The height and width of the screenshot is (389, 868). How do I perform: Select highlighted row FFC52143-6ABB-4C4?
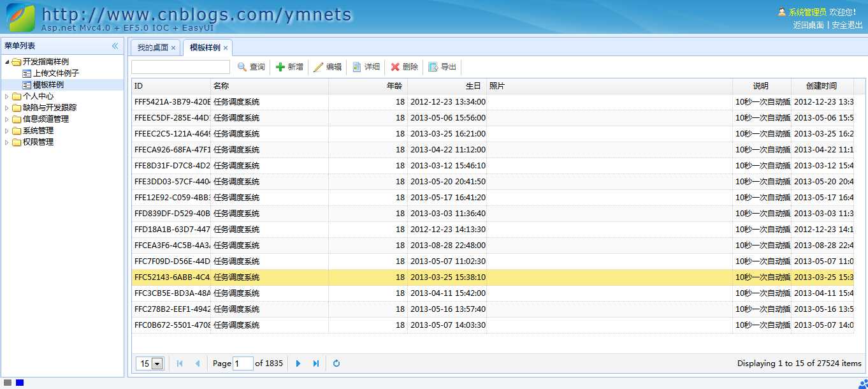click(493, 277)
